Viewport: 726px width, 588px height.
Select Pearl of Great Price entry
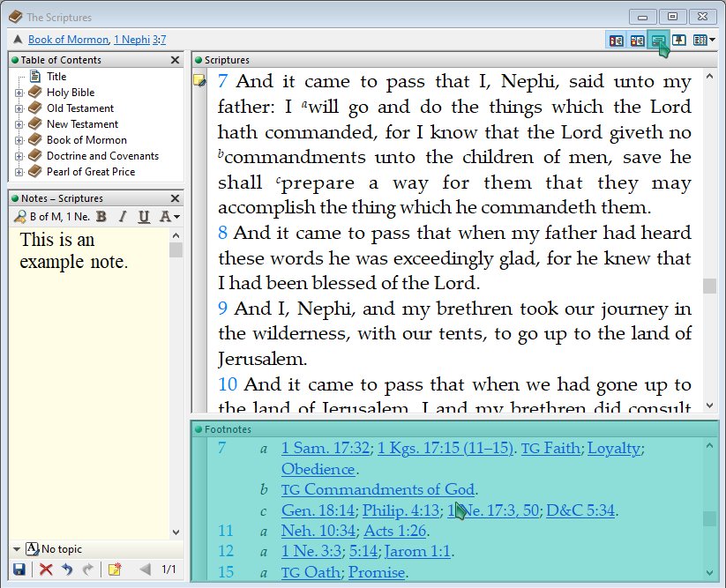91,172
